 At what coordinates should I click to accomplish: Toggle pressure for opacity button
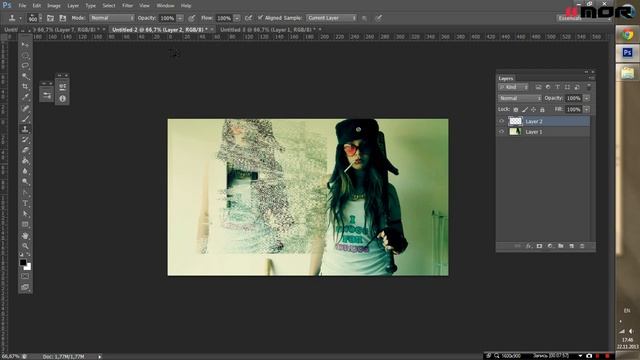(x=191, y=18)
